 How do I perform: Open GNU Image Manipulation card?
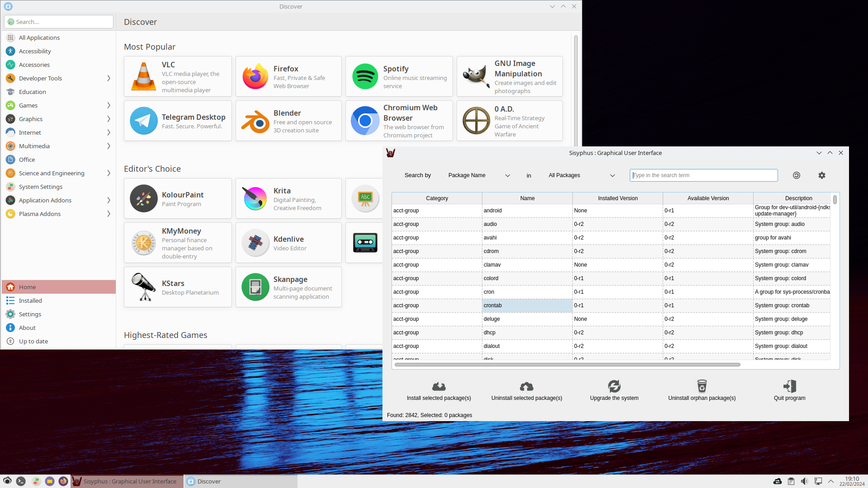point(509,76)
